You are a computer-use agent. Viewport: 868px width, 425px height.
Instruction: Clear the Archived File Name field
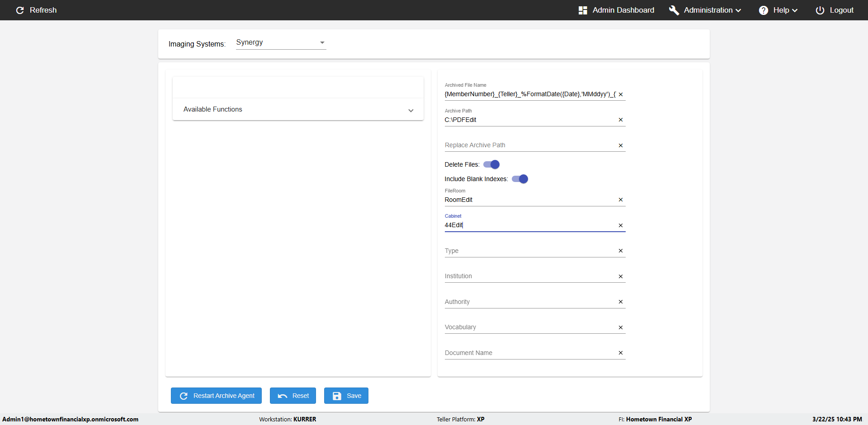tap(621, 94)
